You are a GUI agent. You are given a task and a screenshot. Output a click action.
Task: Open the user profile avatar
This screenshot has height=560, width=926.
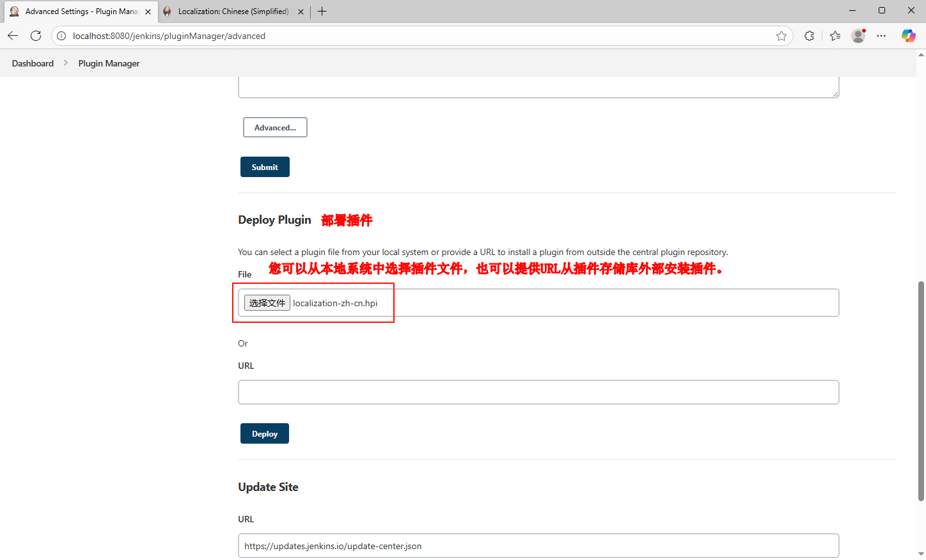click(858, 36)
